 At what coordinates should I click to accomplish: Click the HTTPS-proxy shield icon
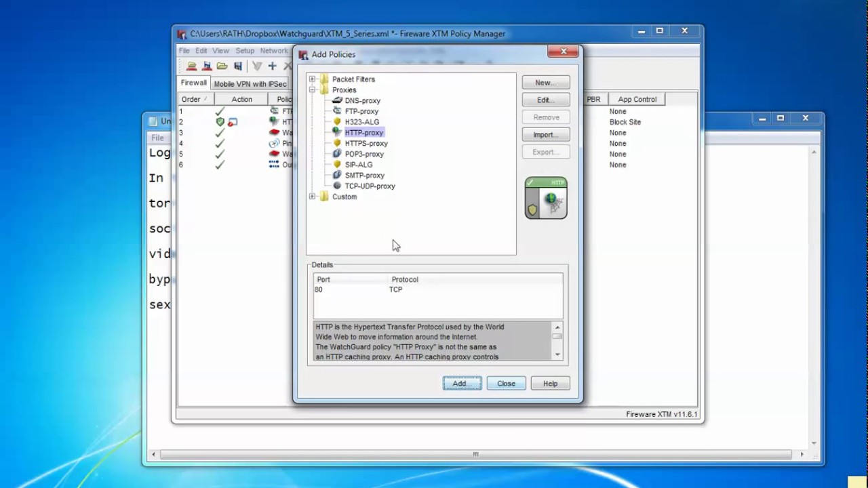point(337,143)
